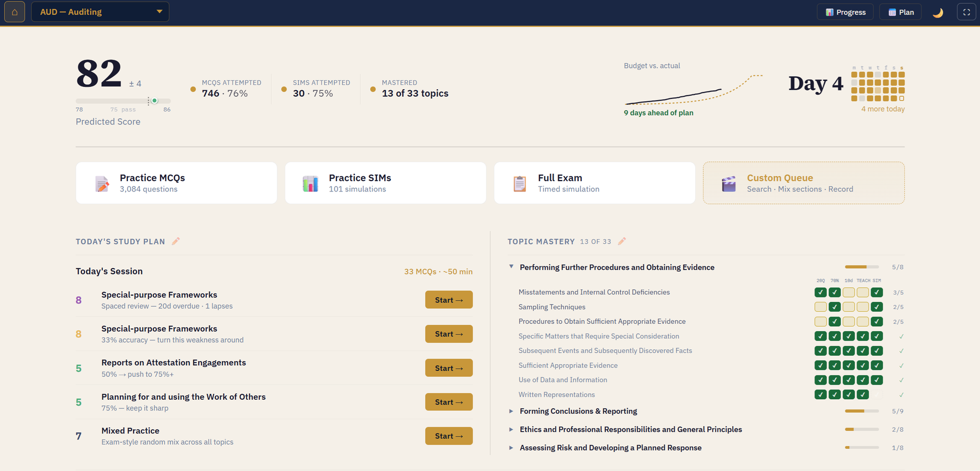Click the Full Exam clipboard icon
The image size is (980, 471).
[520, 184]
